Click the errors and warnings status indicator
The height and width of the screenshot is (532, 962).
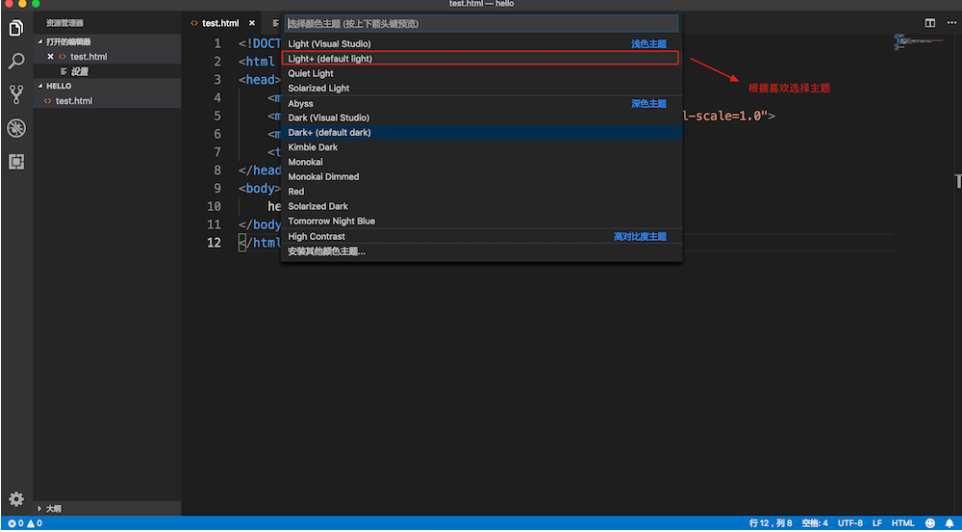click(x=25, y=523)
